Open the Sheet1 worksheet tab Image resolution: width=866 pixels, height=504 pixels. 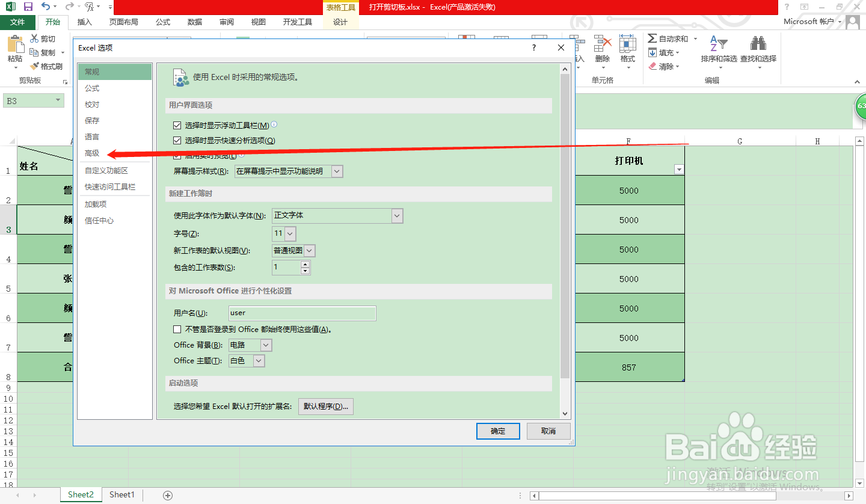point(122,495)
